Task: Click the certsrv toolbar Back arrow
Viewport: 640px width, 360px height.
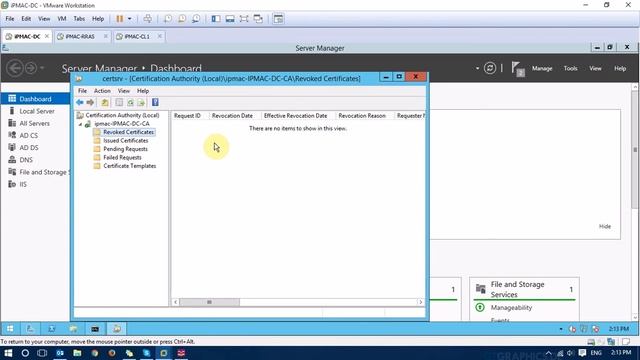Action: 80,102
